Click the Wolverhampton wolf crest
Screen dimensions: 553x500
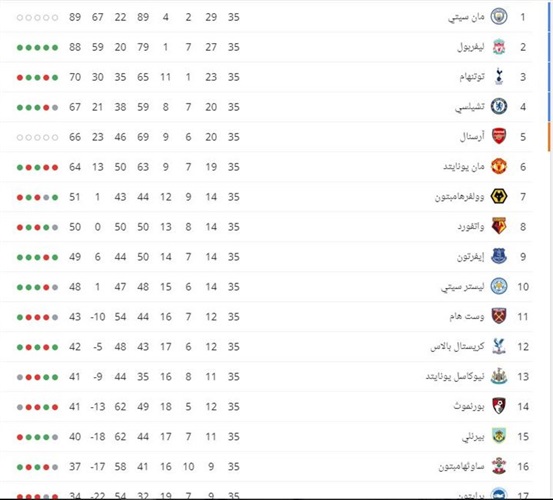pyautogui.click(x=499, y=196)
